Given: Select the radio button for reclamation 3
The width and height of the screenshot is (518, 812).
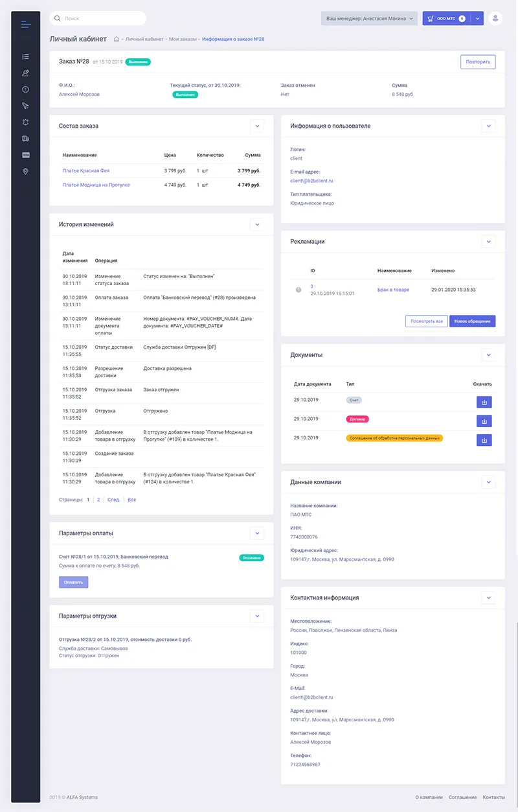Looking at the screenshot, I should coord(298,290).
